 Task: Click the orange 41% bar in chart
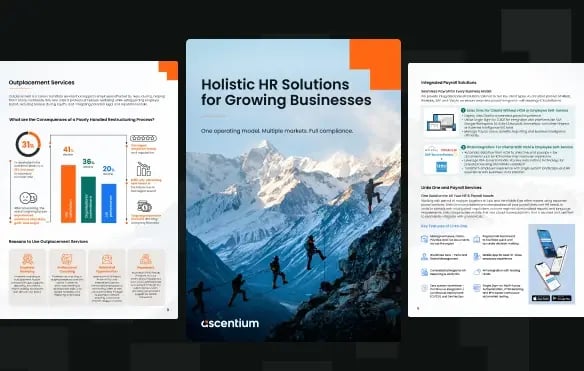pos(68,194)
